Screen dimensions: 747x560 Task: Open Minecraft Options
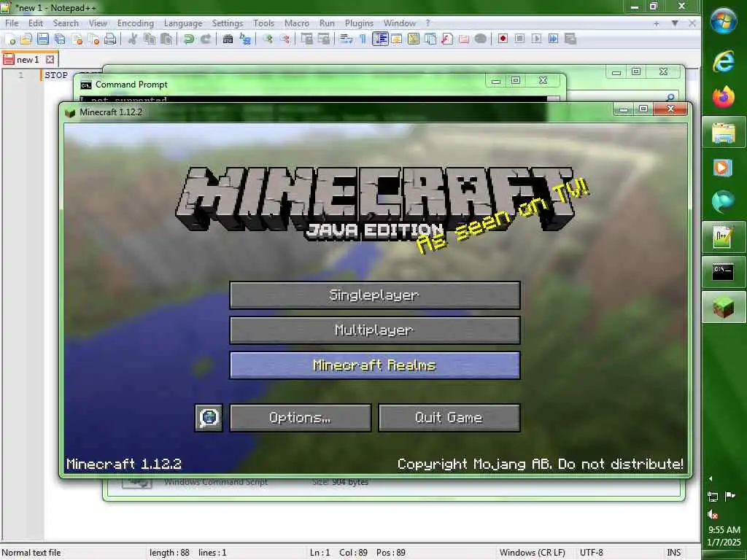[x=300, y=418]
